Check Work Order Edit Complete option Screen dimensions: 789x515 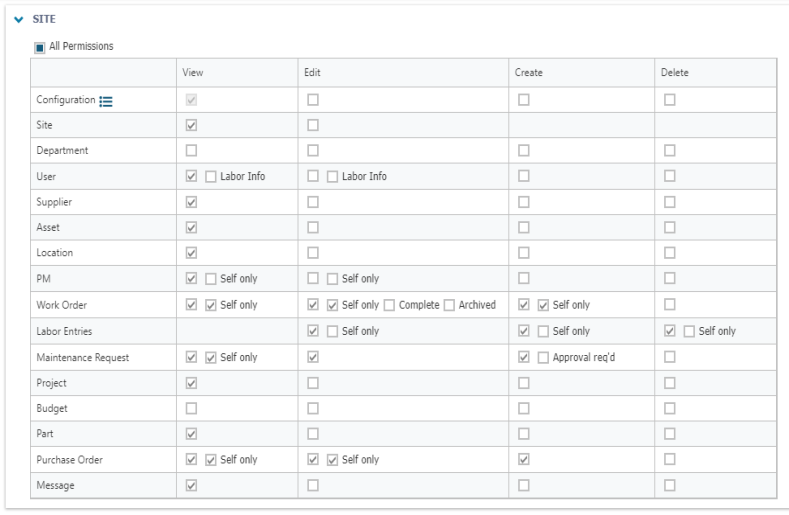389,306
